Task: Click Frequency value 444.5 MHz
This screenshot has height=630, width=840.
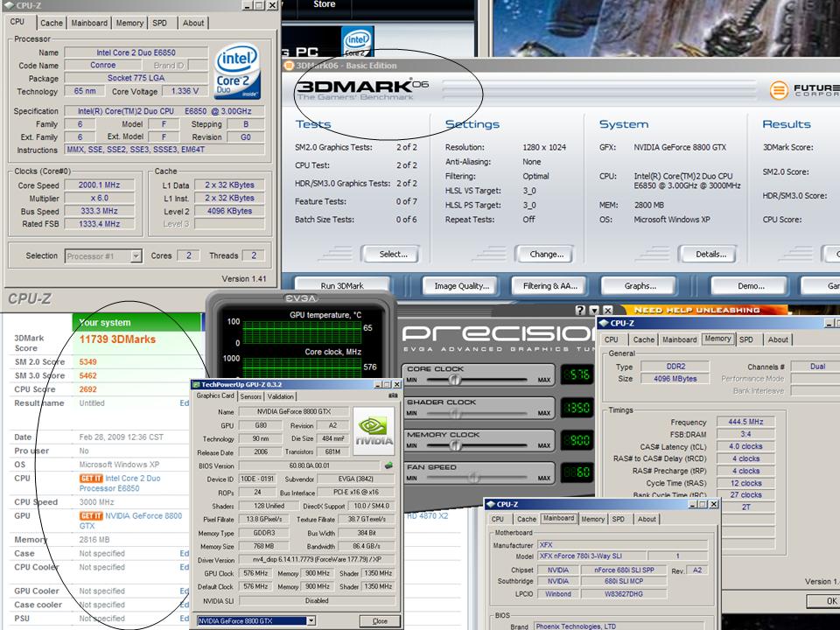Action: (x=745, y=422)
